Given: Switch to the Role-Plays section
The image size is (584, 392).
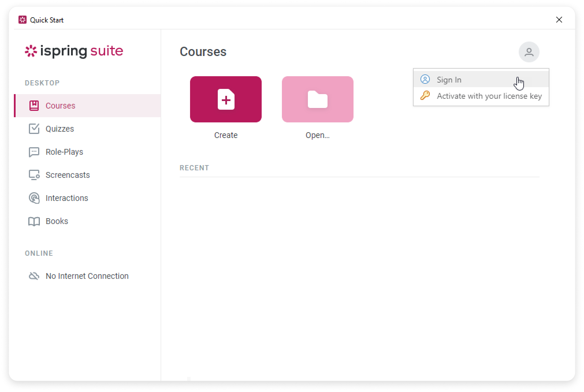Looking at the screenshot, I should tap(64, 152).
